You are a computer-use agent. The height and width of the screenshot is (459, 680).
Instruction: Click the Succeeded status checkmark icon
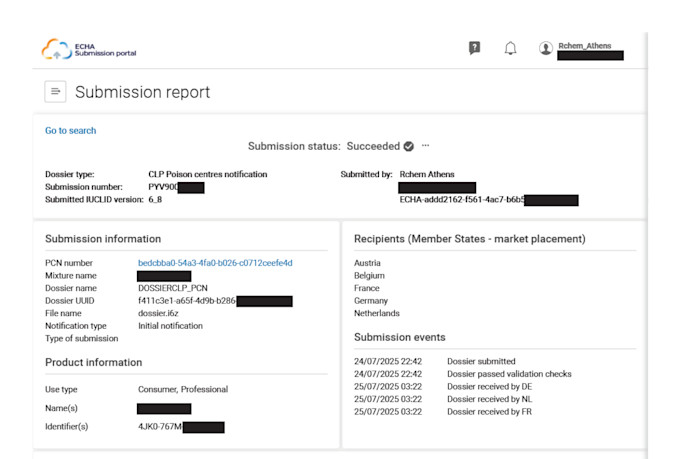tap(409, 146)
